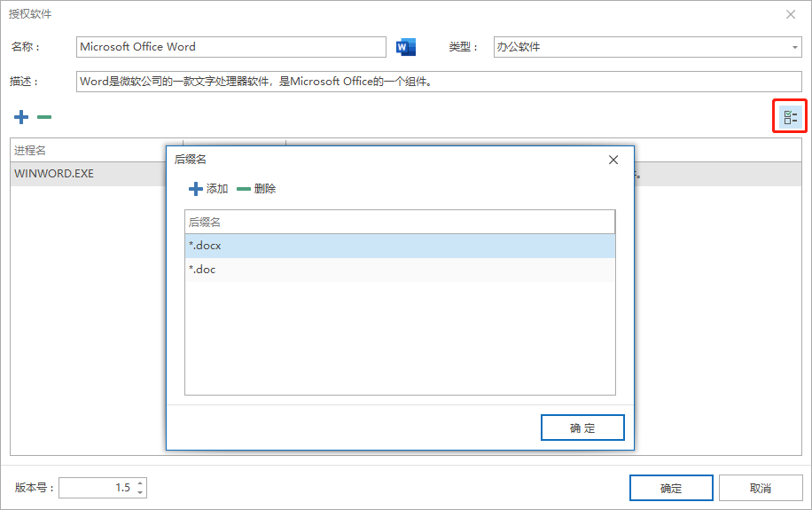Click 取消 in the 授权软件 window
This screenshot has width=812, height=510.
point(761,488)
